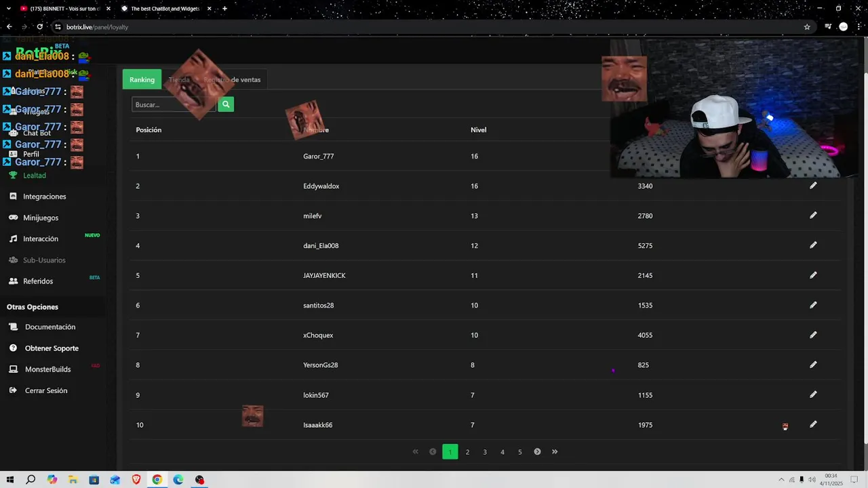Viewport: 868px width, 488px height.
Task: Click the Nivel column header
Action: point(478,130)
